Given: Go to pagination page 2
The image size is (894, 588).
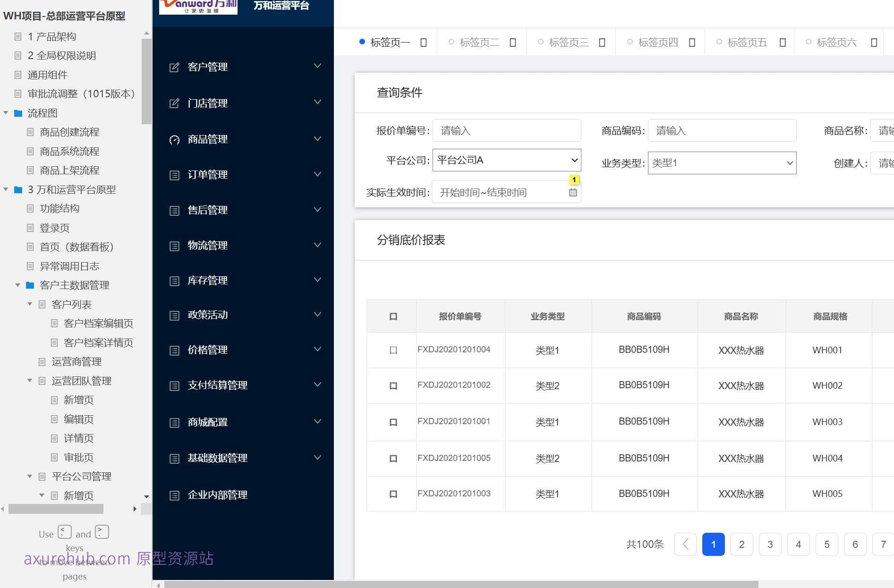Looking at the screenshot, I should tap(741, 544).
